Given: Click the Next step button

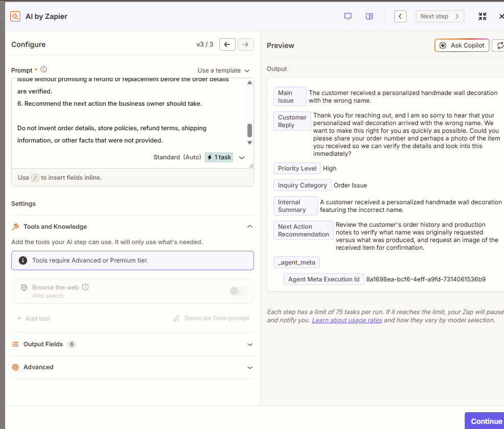Looking at the screenshot, I should [440, 16].
